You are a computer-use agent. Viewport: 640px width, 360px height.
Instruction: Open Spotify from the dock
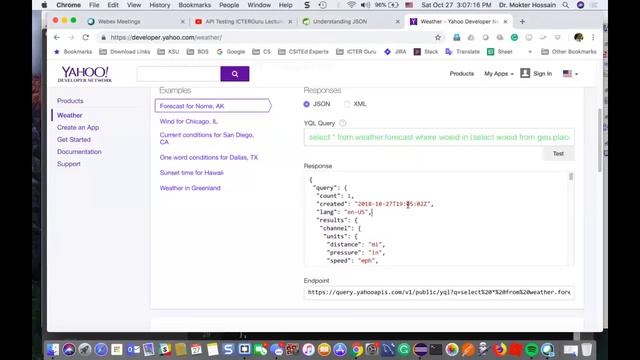531,349
